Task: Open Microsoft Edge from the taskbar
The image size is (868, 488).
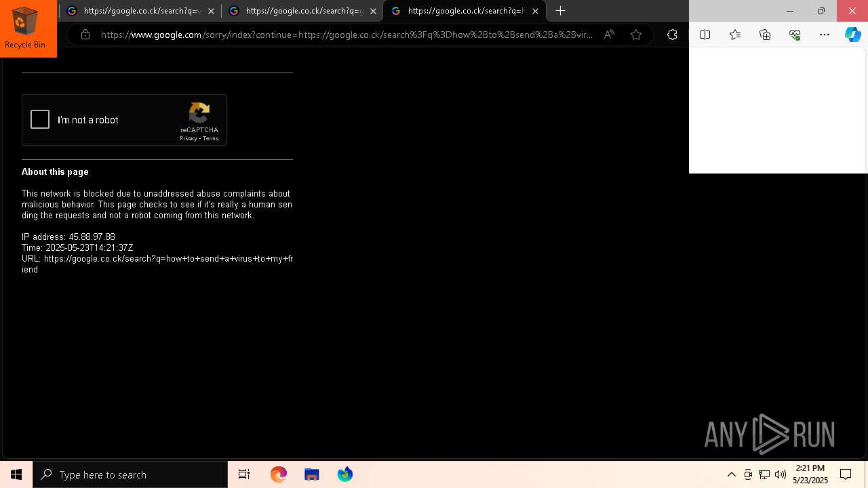Action: coord(279,474)
